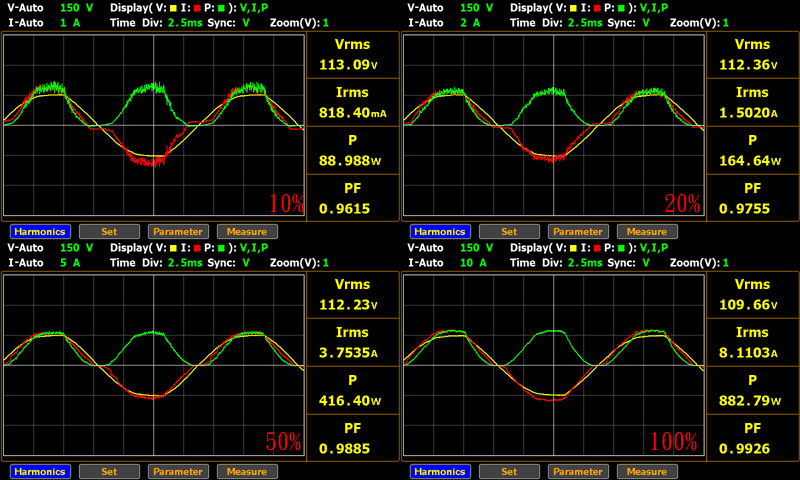Click the I-Auto range value 1 A

[70, 23]
